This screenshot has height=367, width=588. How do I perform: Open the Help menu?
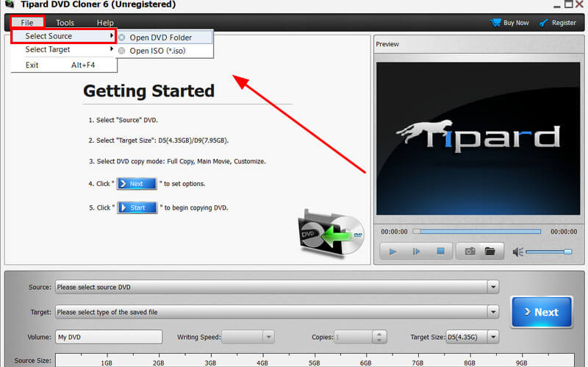point(105,23)
